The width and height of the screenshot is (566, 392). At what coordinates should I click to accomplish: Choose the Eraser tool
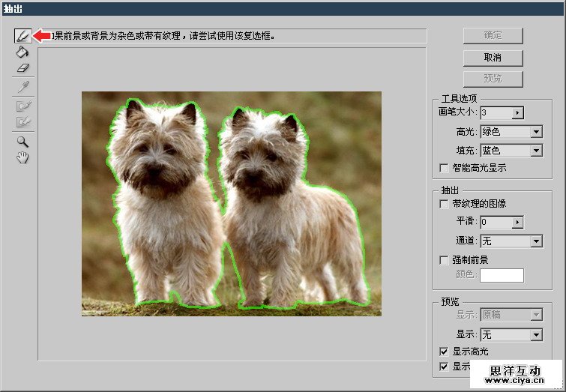22,68
